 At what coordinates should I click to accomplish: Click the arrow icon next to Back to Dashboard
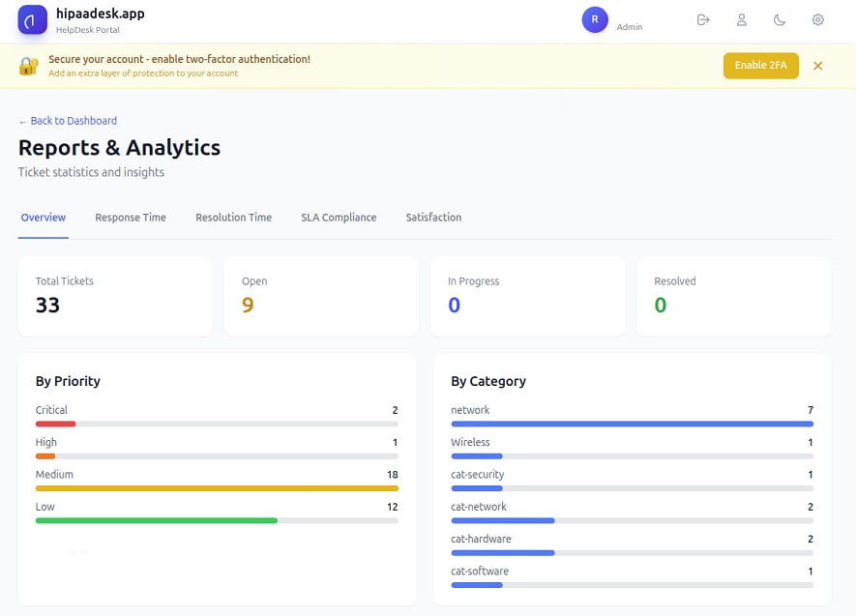(22, 120)
